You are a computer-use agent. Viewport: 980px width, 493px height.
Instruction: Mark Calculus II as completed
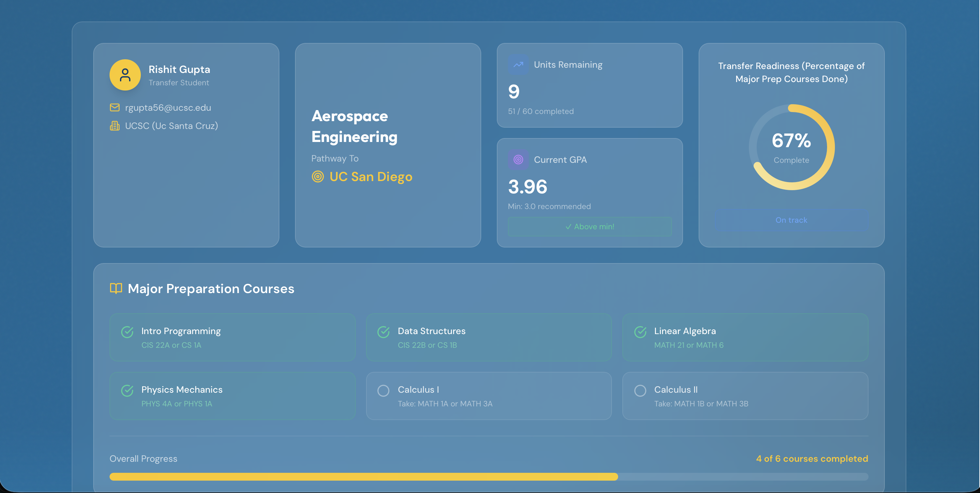[x=640, y=391]
